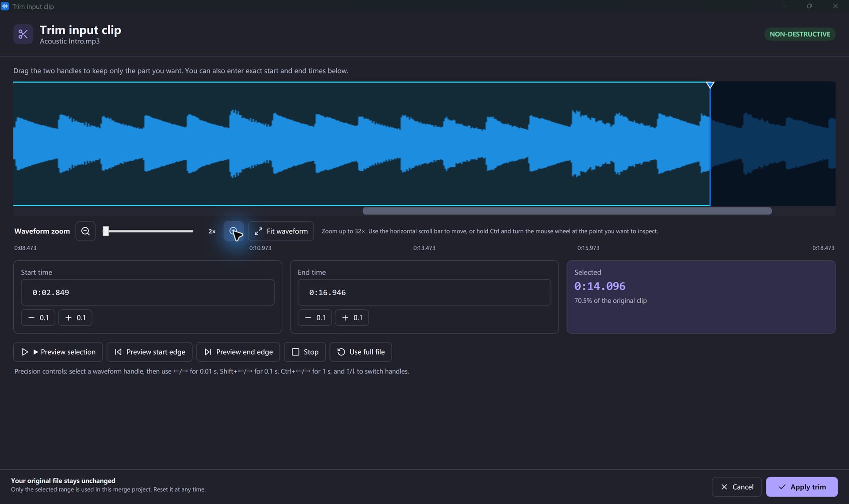This screenshot has height=504, width=849.
Task: Click the Fit waveform button
Action: click(281, 231)
